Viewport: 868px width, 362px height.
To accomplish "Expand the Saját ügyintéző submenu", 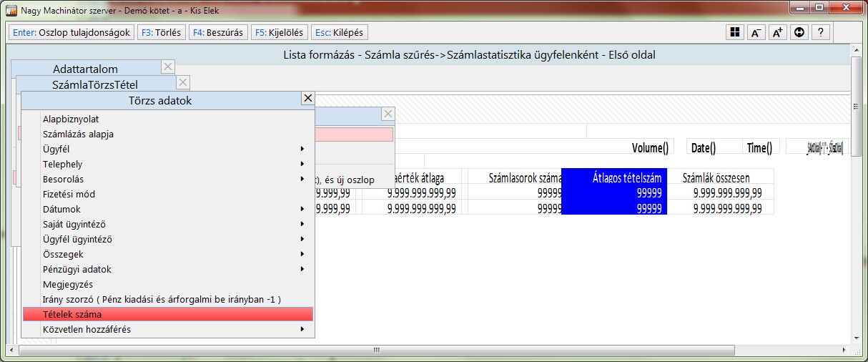I will coord(167,224).
